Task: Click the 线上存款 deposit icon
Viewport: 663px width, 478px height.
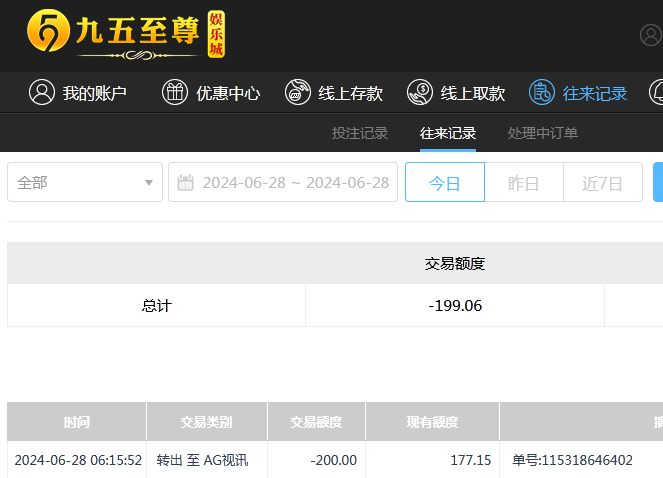Action: 298,92
